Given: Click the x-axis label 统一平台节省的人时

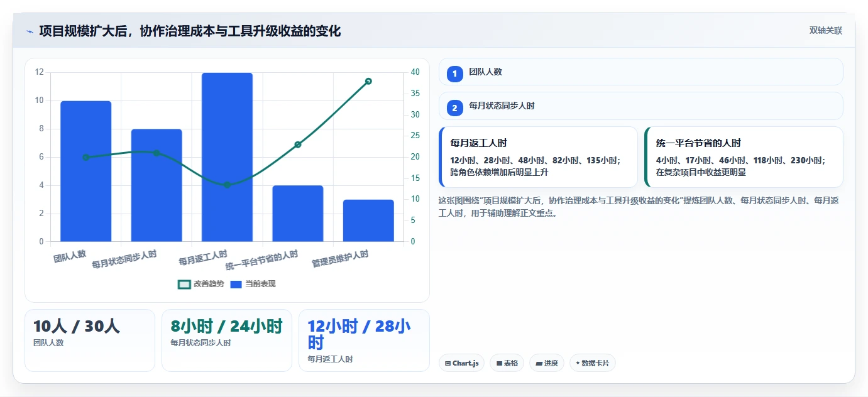Looking at the screenshot, I should pos(261,259).
